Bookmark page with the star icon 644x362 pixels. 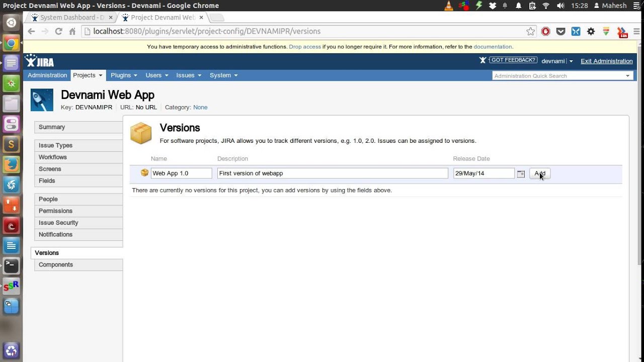(530, 31)
